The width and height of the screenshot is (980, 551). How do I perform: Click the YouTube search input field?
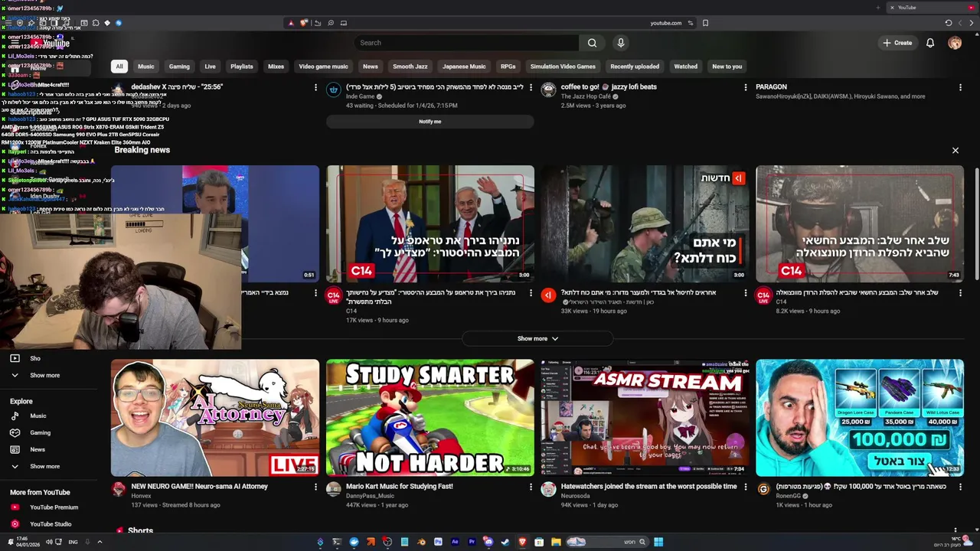[465, 43]
